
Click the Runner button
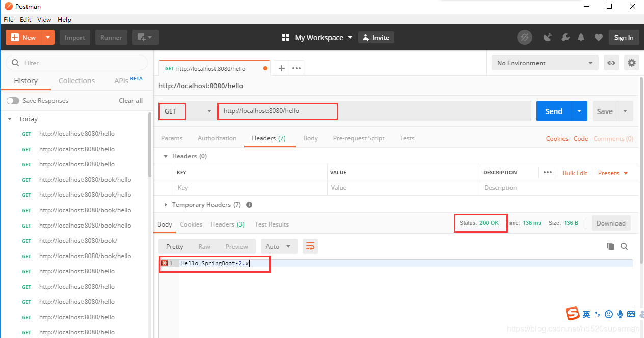tap(111, 37)
